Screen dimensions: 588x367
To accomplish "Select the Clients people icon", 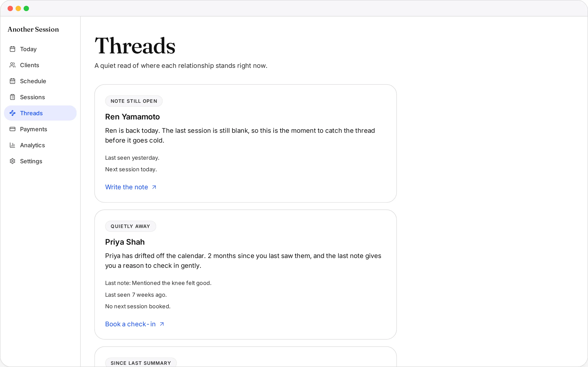I will coord(12,65).
